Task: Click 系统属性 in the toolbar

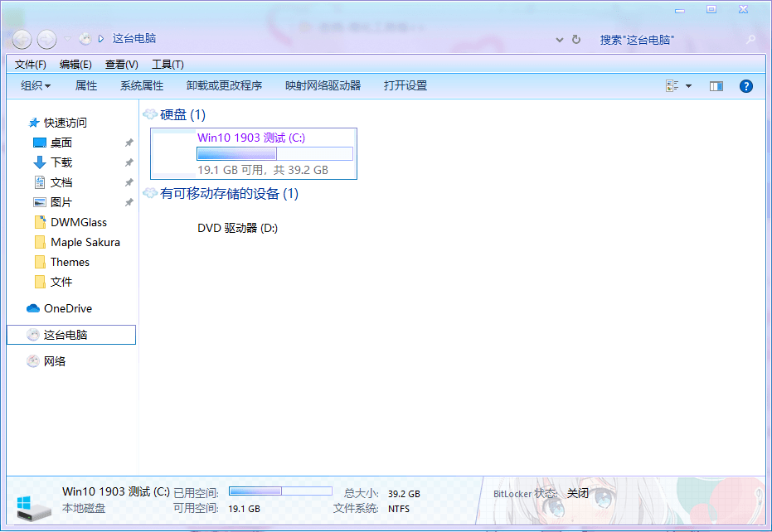Action: coord(142,85)
